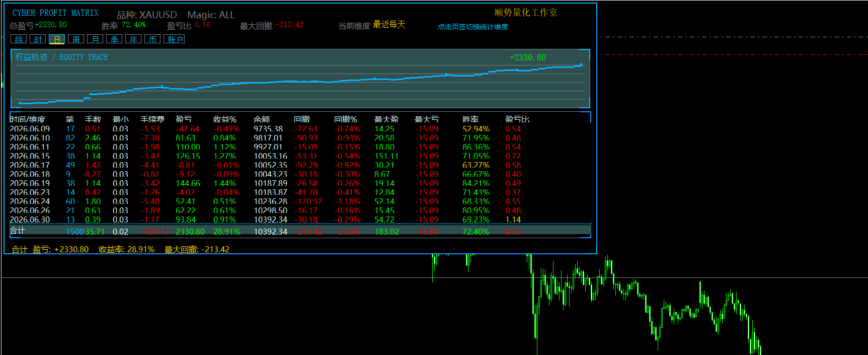Click profit -47.64 in 2026.06.09 row
Viewport: 868px width, 355px height.
click(188, 129)
